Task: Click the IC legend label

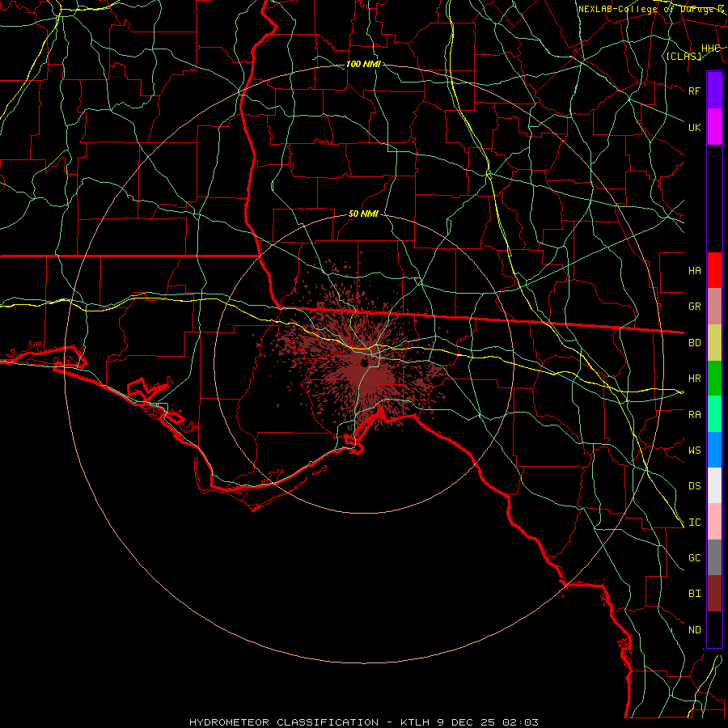Action: coord(694,523)
